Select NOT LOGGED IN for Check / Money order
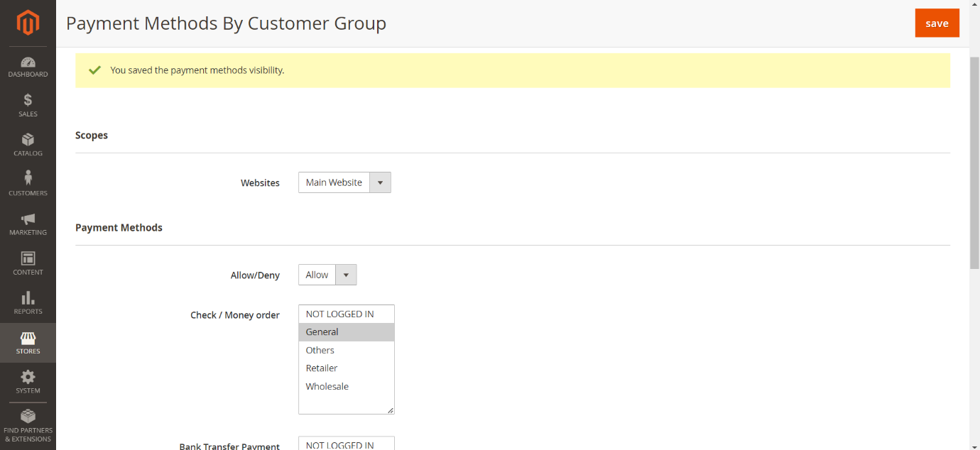The height and width of the screenshot is (450, 980). pos(339,314)
